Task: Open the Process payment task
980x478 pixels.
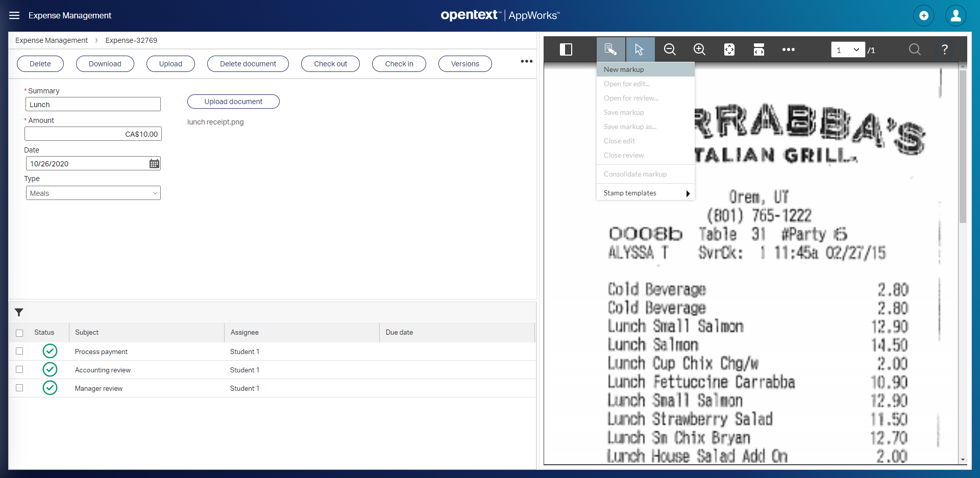Action: coord(101,351)
